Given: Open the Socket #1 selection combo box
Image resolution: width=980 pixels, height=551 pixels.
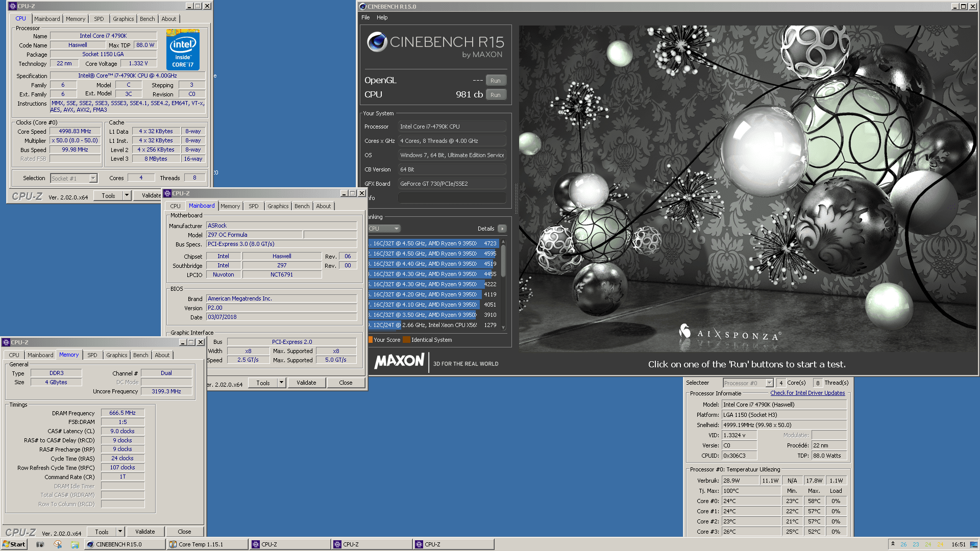Looking at the screenshot, I should tap(73, 178).
